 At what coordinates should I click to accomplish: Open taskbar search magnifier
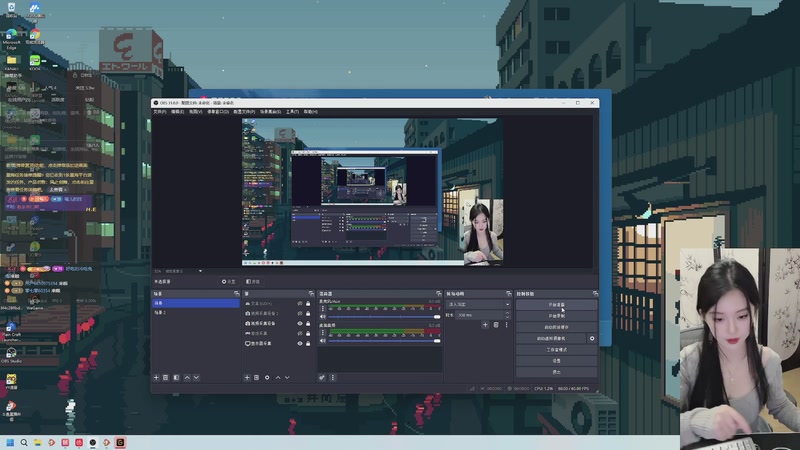click(24, 442)
